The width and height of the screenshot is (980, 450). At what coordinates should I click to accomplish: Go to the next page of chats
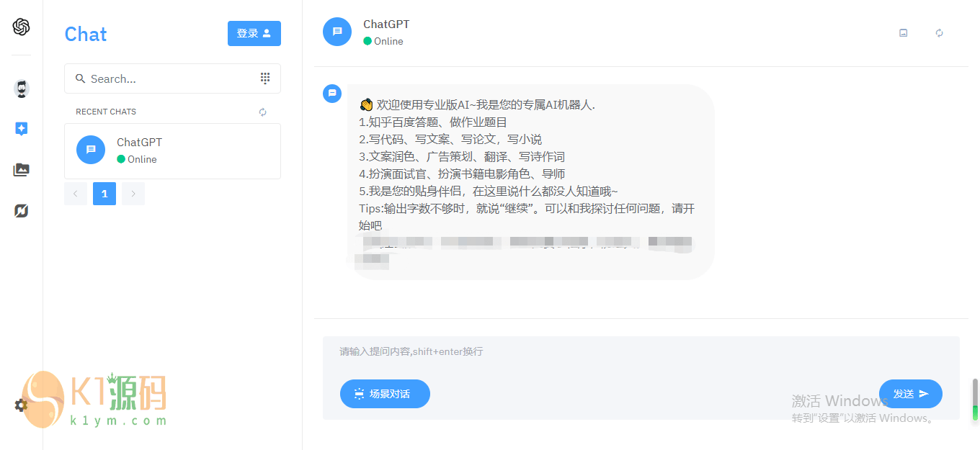pyautogui.click(x=133, y=194)
